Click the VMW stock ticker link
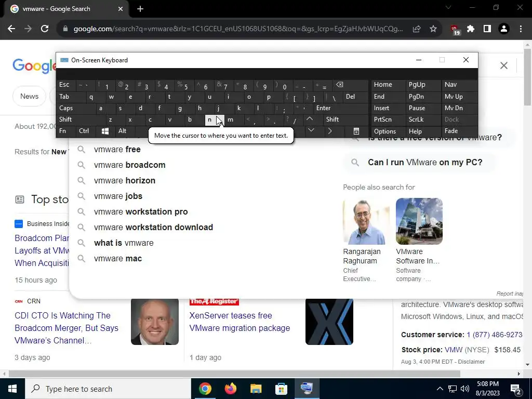The image size is (532, 399). click(453, 350)
